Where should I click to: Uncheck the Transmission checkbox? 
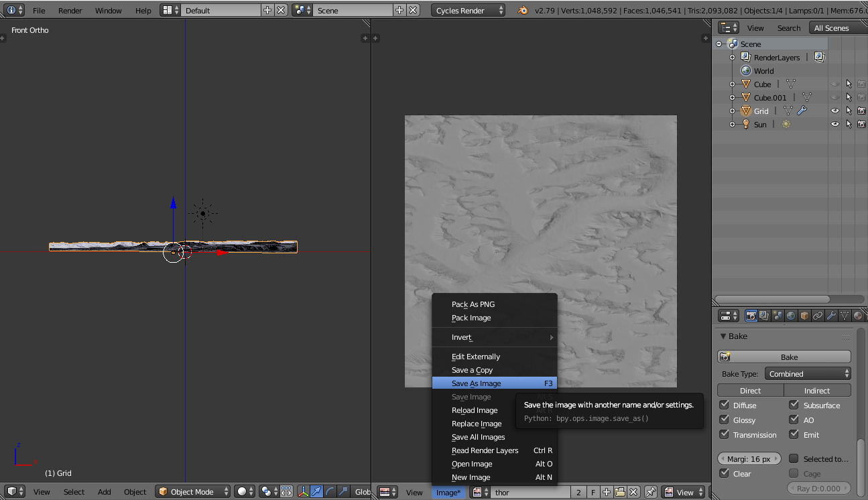pos(724,434)
